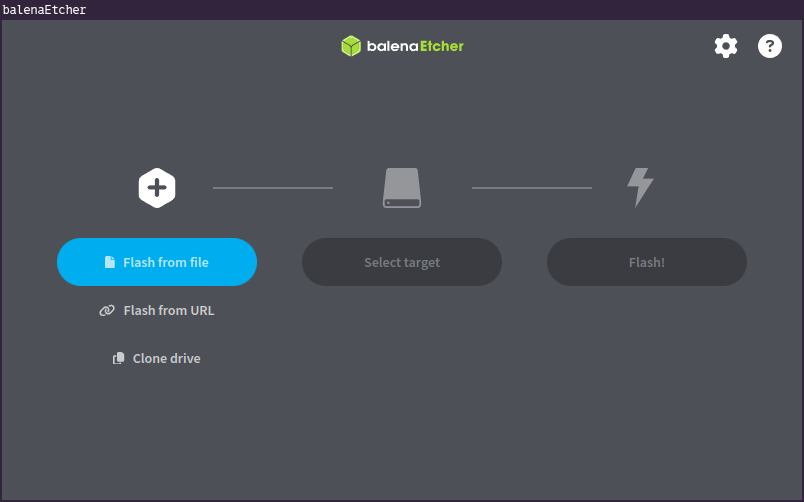This screenshot has height=502, width=804.
Task: Choose the Flash from URL option
Action: pos(168,311)
